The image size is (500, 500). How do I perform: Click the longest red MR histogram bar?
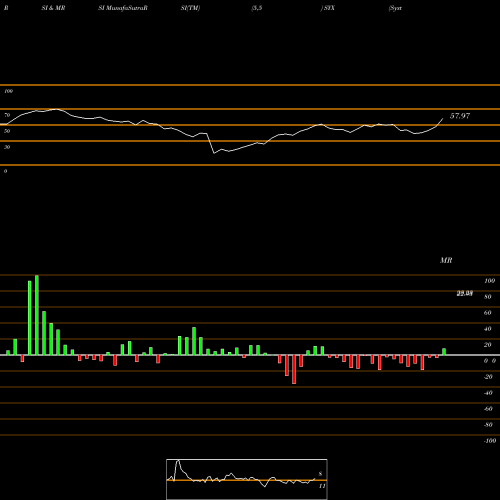click(x=294, y=369)
